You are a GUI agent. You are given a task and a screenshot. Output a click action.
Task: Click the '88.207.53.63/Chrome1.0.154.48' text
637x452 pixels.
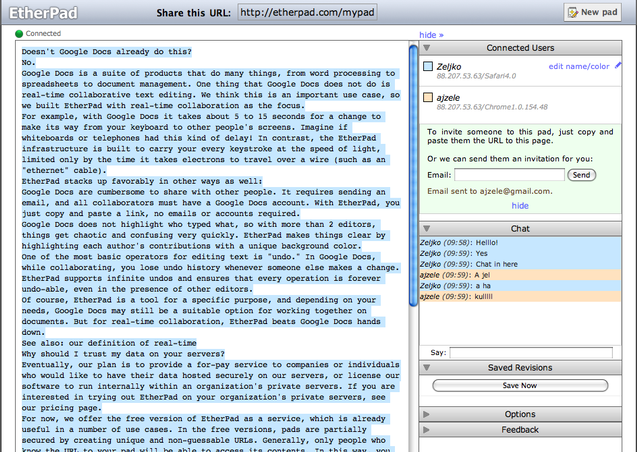[492, 107]
